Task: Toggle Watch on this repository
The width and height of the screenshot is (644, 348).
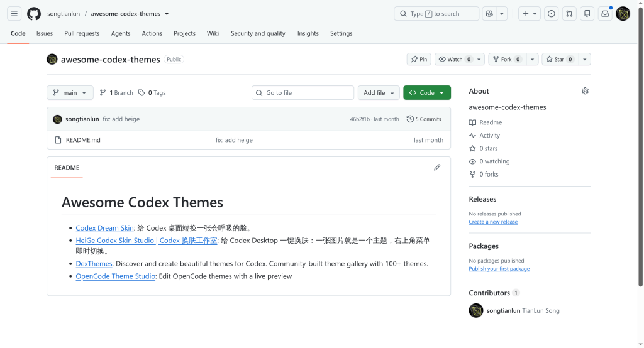Action: [x=454, y=59]
